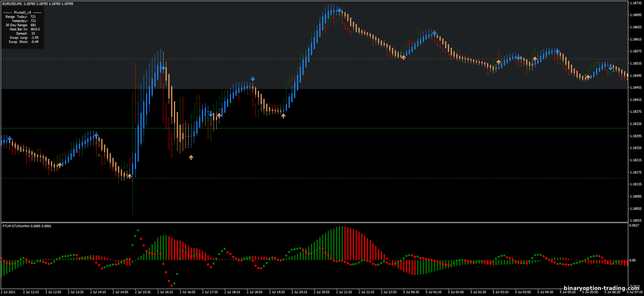644x296 pixels.
Task: Click price level 1.18495 on the axis
Action: 635,76
